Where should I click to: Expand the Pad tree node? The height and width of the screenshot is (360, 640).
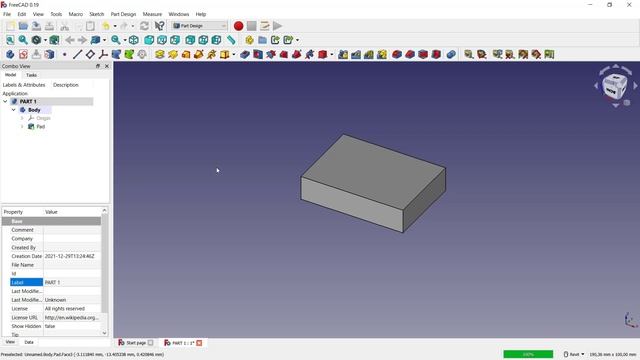22,127
